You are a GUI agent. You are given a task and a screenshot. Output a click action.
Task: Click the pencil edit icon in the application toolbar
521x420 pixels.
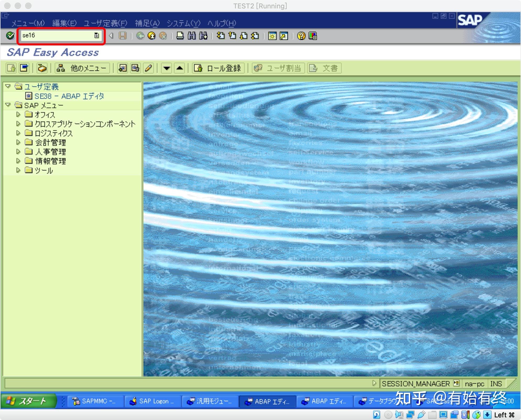148,68
